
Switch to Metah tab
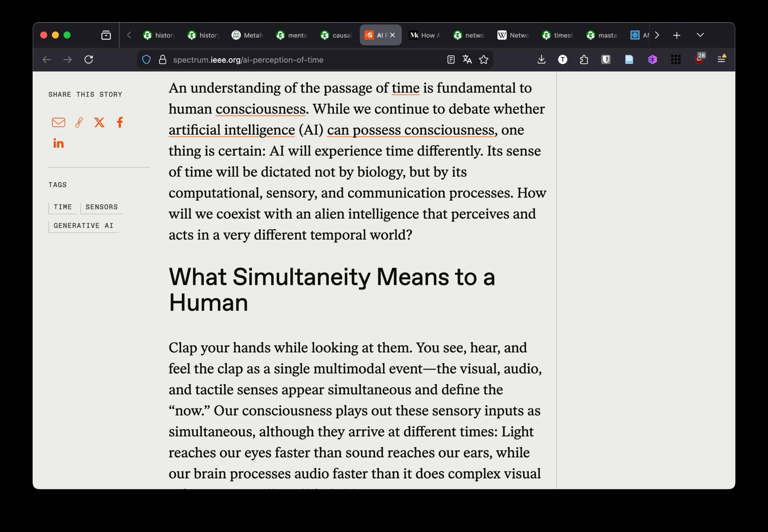coord(248,35)
